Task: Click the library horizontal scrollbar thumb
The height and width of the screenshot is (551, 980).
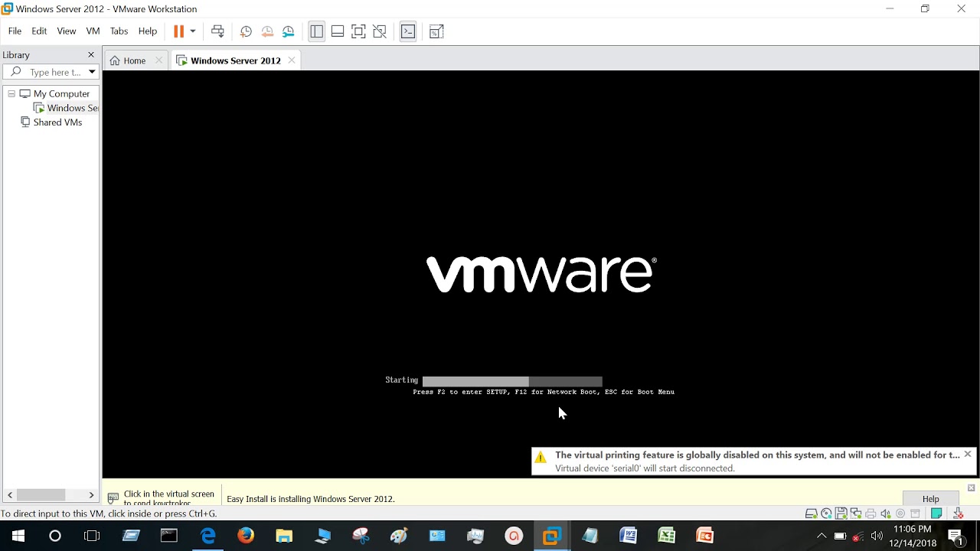Action: pyautogui.click(x=41, y=495)
